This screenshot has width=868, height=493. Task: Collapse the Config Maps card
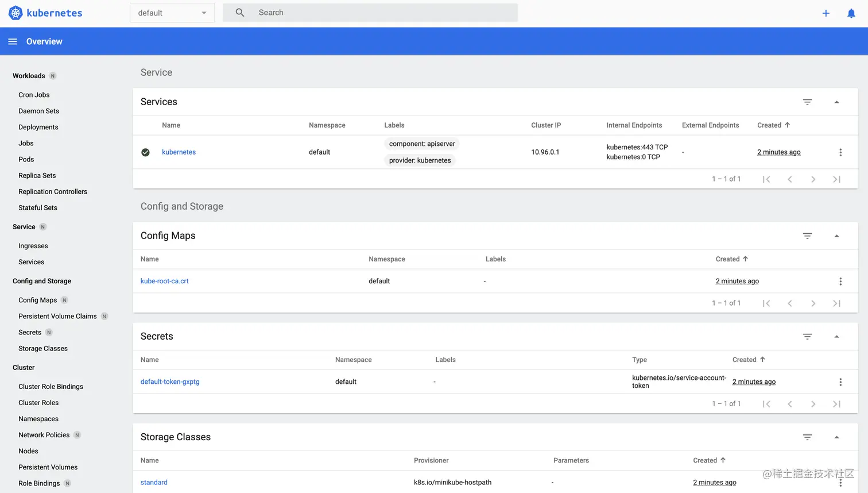tap(836, 236)
